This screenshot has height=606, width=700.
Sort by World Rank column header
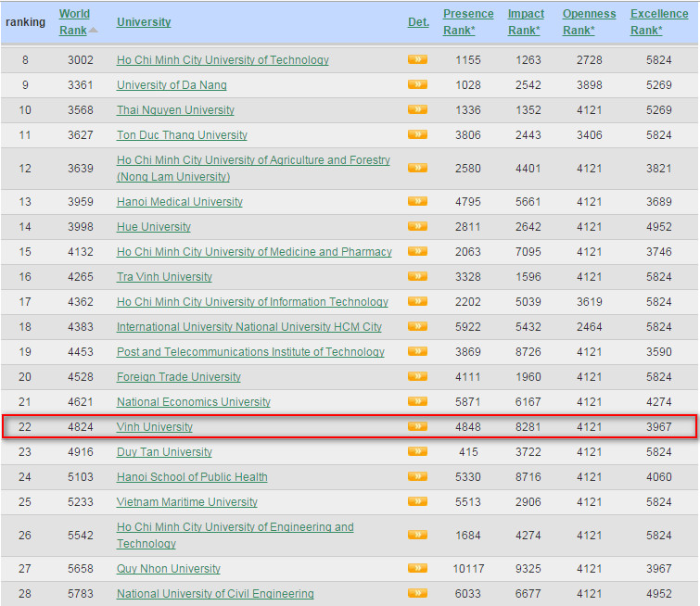pos(73,22)
